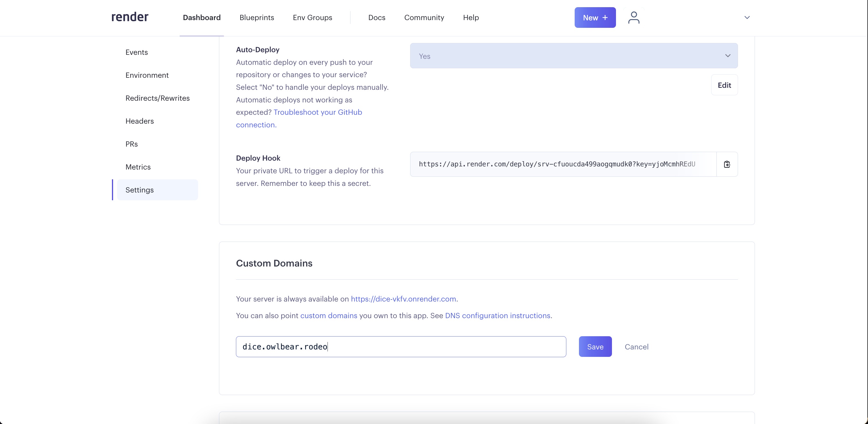Open the Docs page
868x424 pixels.
click(376, 17)
